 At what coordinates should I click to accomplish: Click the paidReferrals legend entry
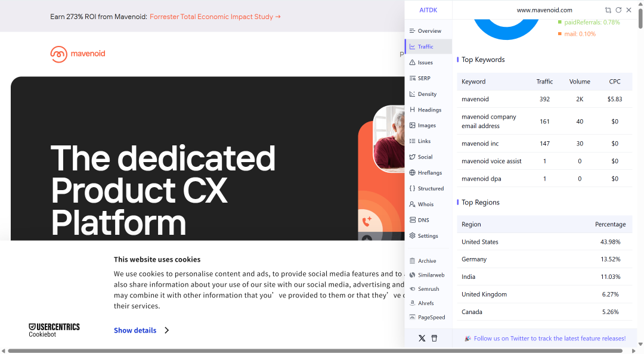[x=589, y=22]
